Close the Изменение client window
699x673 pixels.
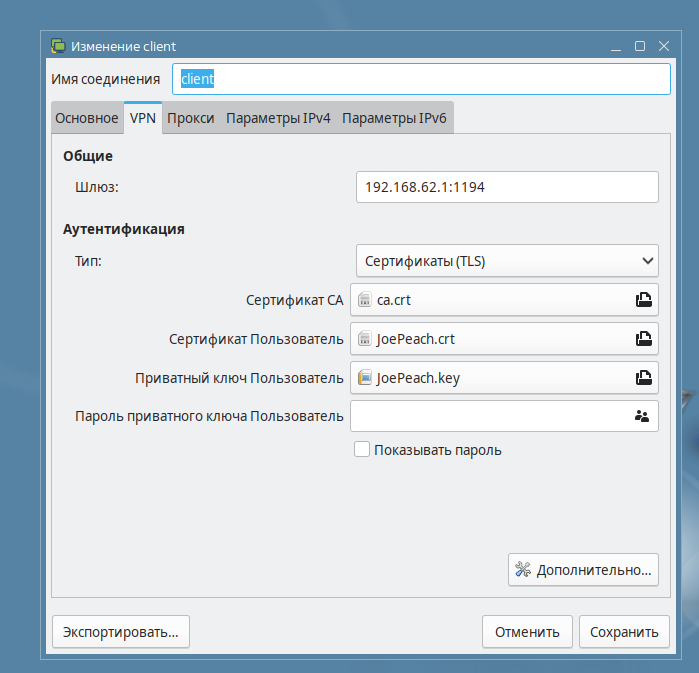[x=664, y=46]
